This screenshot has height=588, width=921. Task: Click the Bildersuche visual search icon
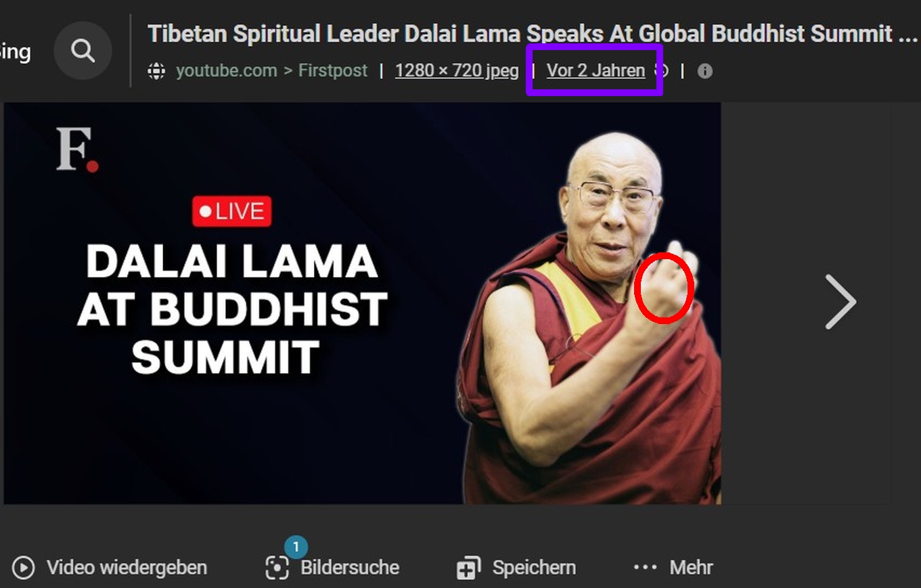point(277,568)
